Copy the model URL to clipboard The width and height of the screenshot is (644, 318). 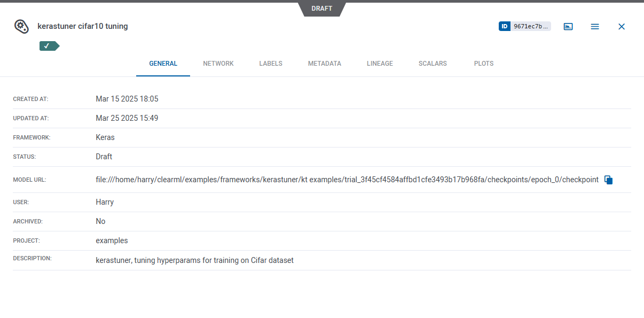(x=608, y=180)
